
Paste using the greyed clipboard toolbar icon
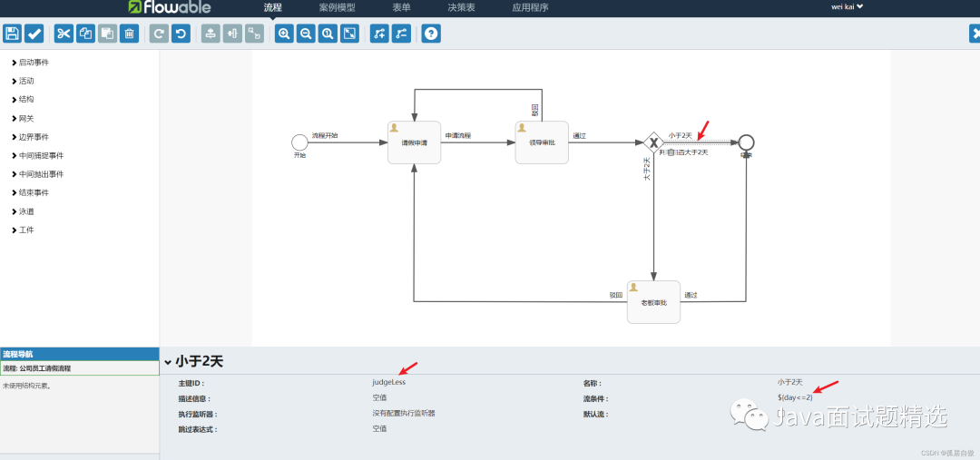coord(107,34)
